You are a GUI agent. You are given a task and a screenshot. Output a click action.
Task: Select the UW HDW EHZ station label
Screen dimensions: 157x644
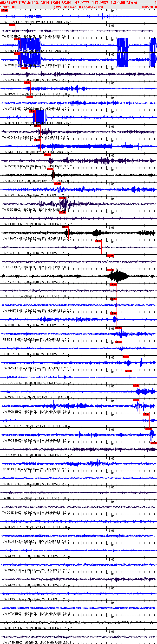(x=12, y=600)
